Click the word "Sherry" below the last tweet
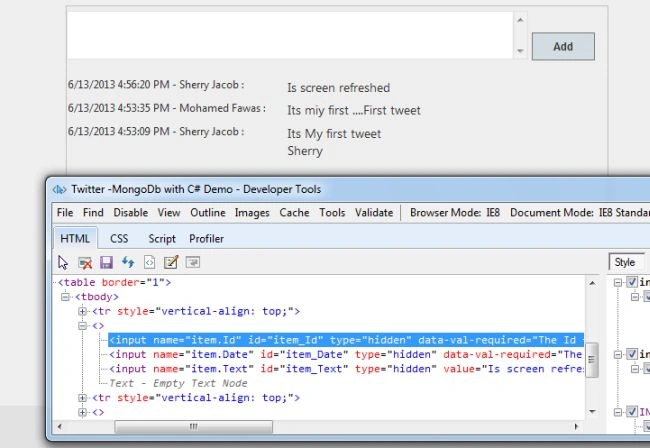Screen dimensions: 650x448 click(305, 151)
